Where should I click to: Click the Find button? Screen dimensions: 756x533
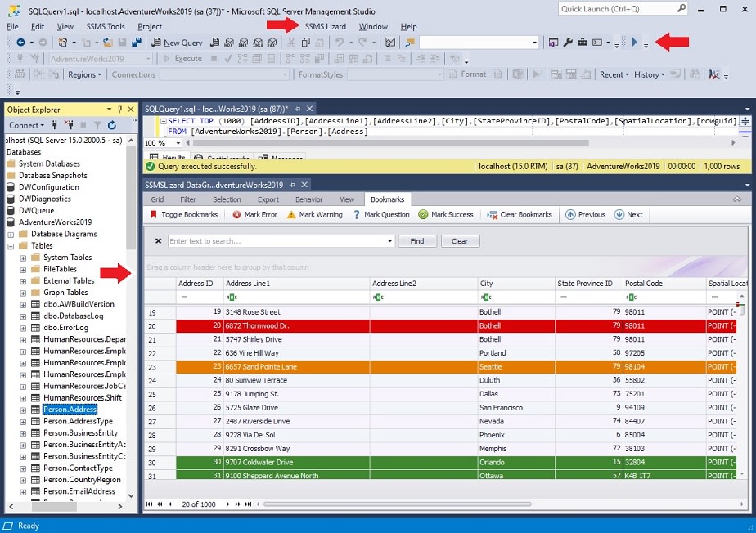(x=417, y=241)
